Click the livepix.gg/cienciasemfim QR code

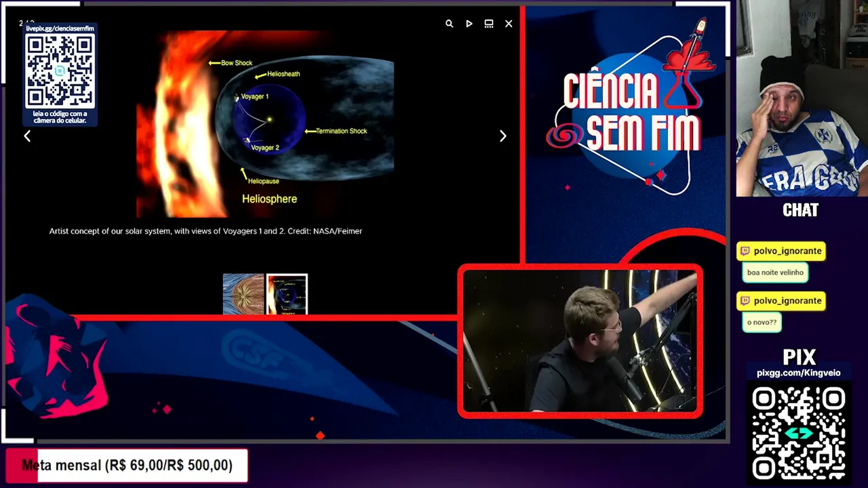60,71
